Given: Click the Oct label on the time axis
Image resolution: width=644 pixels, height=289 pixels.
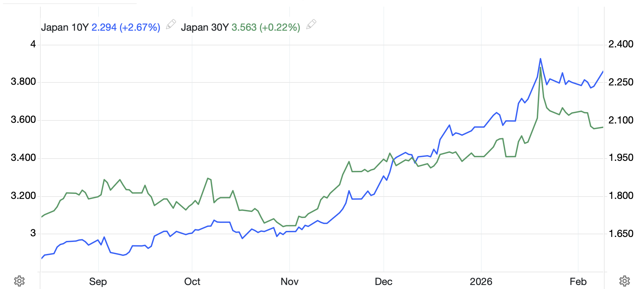Looking at the screenshot, I should click(x=192, y=282).
